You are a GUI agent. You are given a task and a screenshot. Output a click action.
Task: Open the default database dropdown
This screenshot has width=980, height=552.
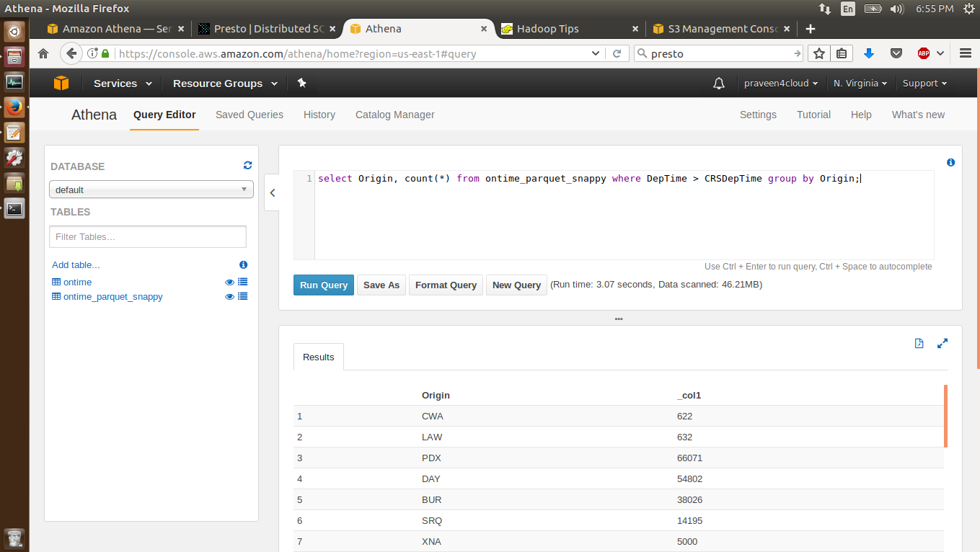click(151, 190)
